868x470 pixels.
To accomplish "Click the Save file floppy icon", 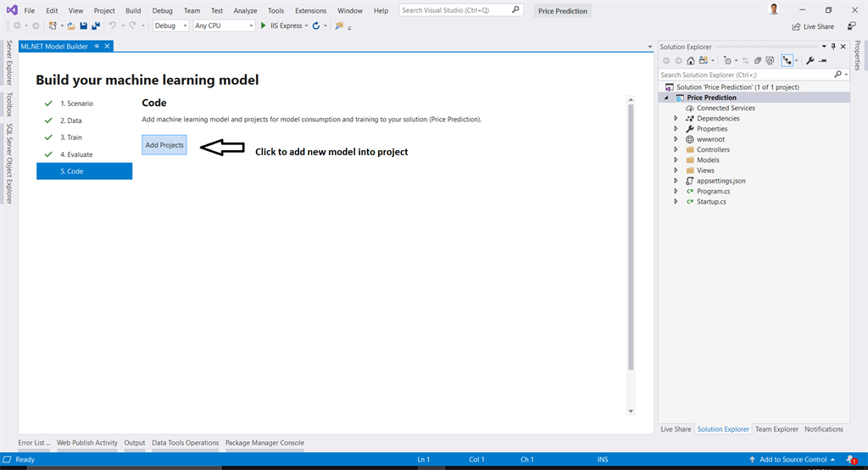I will [84, 25].
